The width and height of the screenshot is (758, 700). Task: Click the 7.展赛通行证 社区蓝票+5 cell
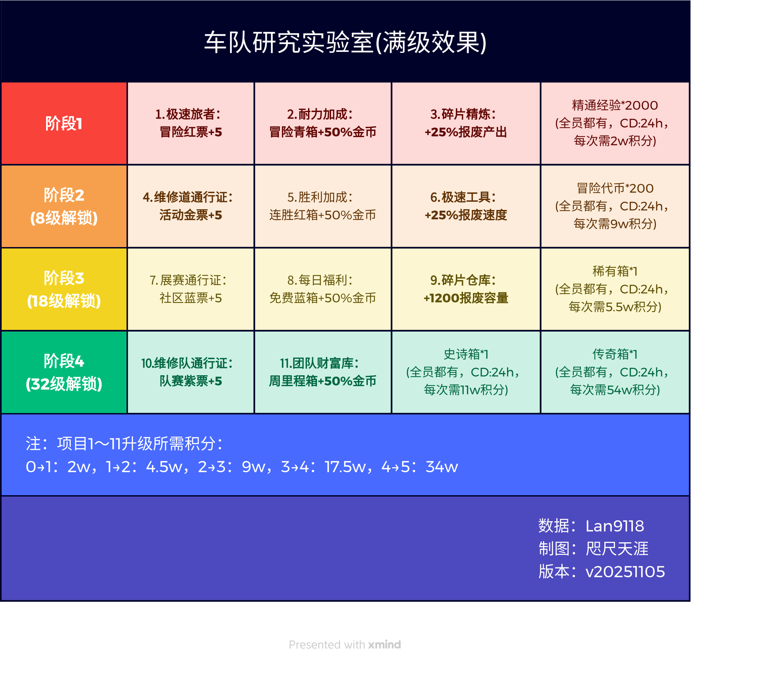(x=190, y=289)
